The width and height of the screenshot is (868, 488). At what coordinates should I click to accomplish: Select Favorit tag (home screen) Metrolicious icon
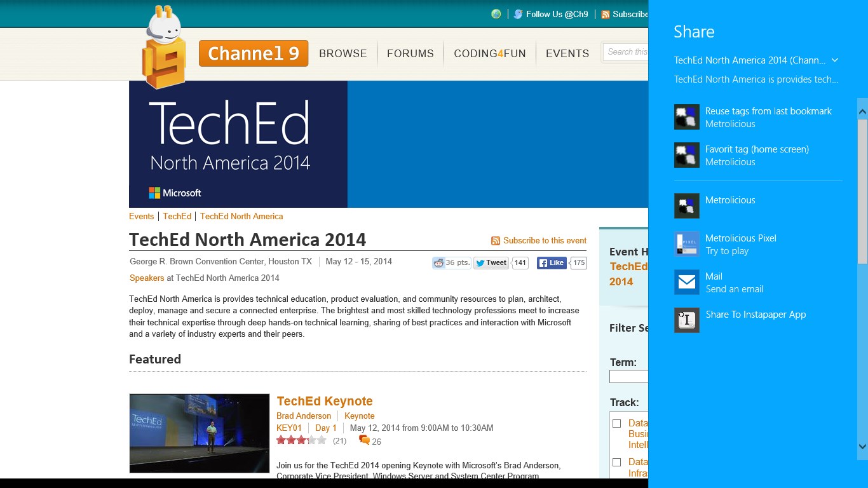687,155
